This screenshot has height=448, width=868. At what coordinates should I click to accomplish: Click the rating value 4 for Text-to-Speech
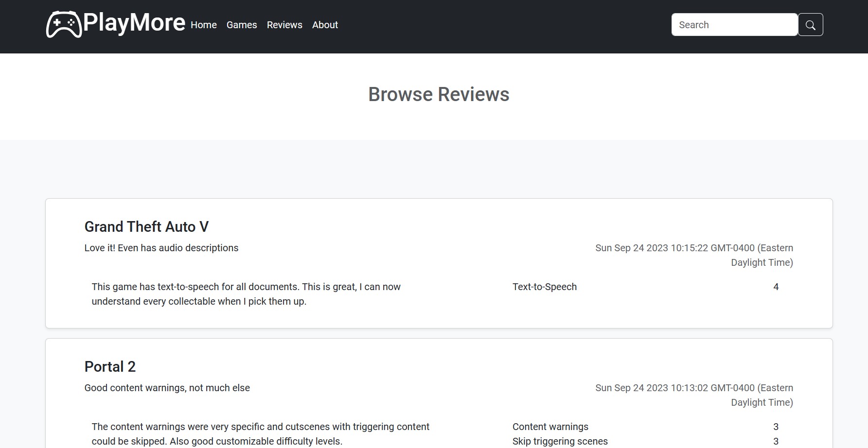(x=776, y=287)
